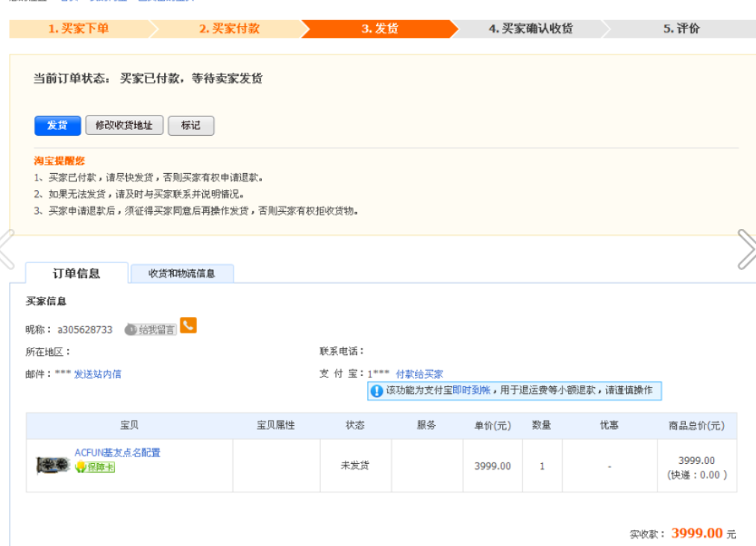Click the 保障卡 guarantee badge icon
Screen dimensions: 756x546
click(x=95, y=466)
